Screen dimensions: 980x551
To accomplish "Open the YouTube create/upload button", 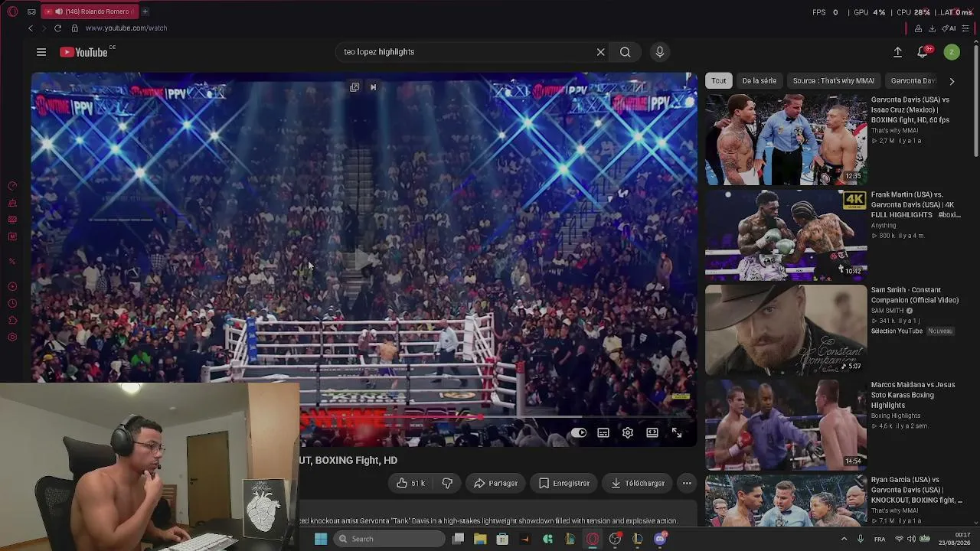I will click(897, 52).
